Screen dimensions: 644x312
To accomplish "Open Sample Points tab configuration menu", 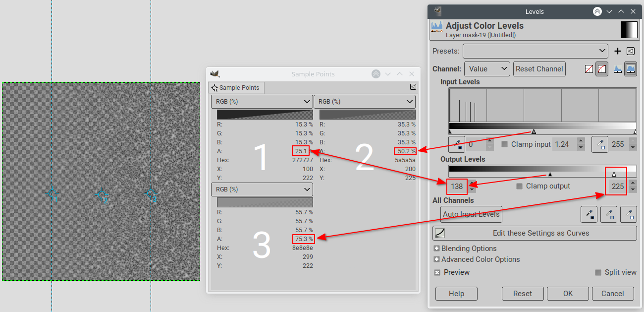I will pyautogui.click(x=413, y=87).
